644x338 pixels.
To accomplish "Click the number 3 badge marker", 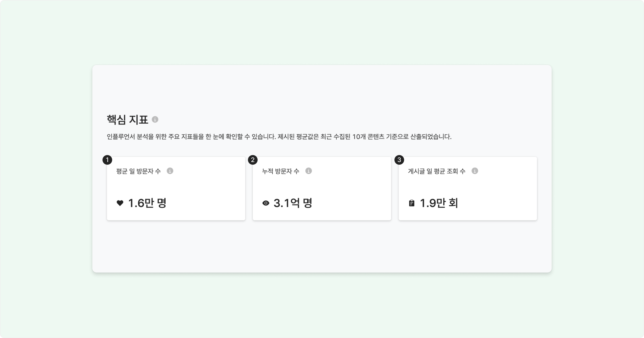I will tap(399, 160).
